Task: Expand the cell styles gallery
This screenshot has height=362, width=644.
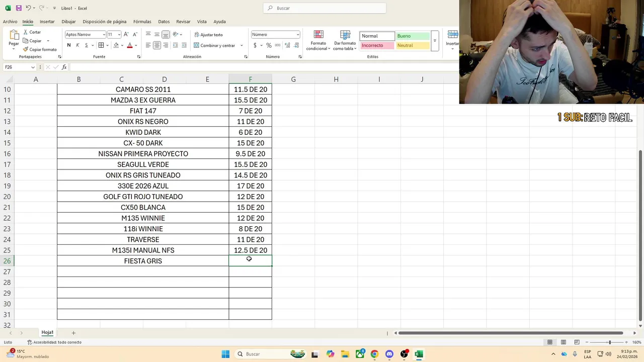Action: [435, 41]
